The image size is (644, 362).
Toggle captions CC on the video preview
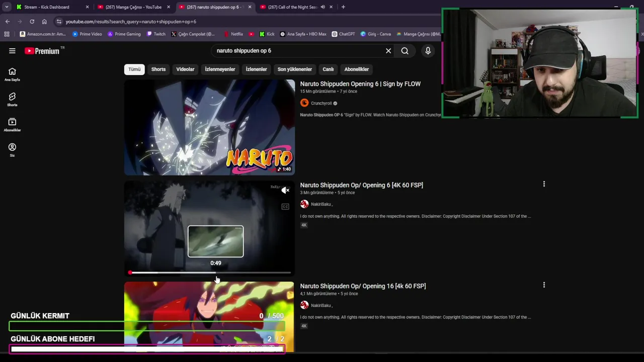tap(285, 207)
